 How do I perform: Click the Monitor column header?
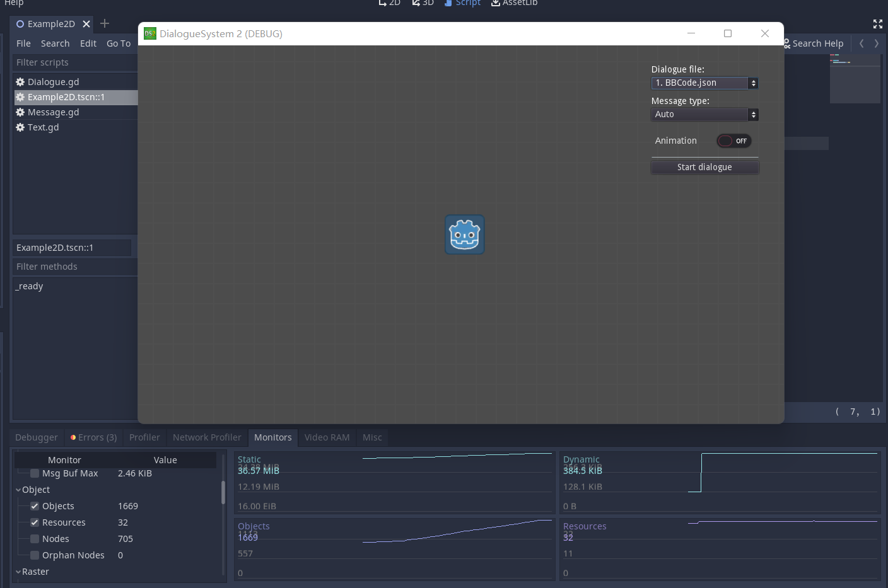pos(64,460)
